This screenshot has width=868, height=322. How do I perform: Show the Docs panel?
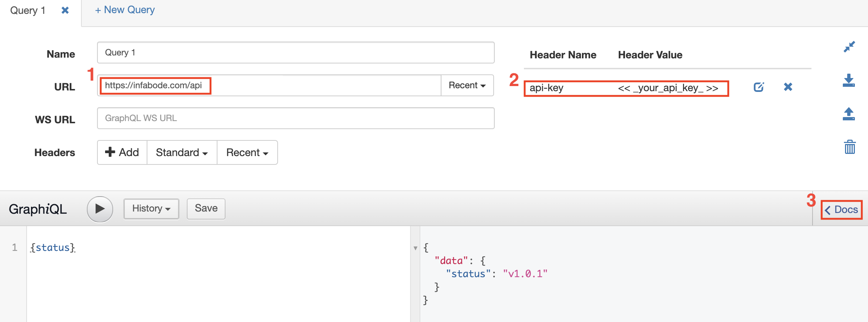tap(841, 210)
